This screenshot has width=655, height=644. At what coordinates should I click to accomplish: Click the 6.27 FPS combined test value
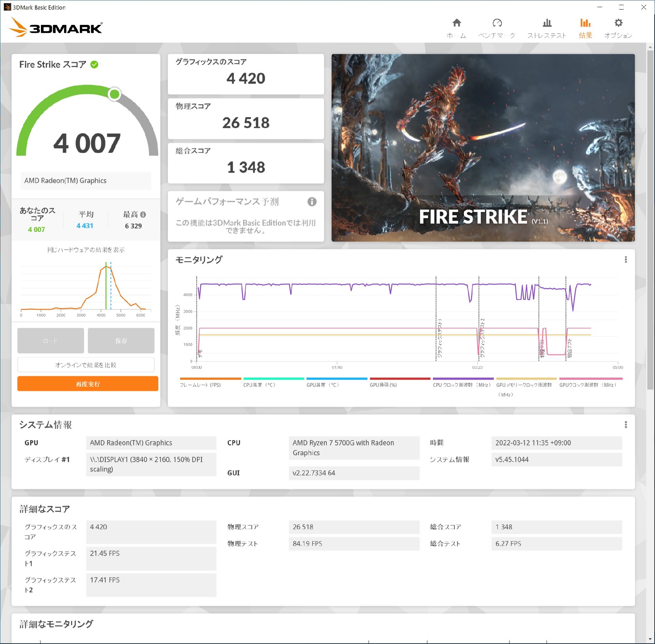click(556, 543)
